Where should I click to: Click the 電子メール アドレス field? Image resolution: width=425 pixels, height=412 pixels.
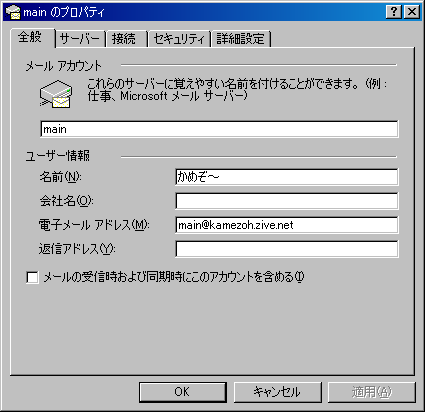coord(287,225)
